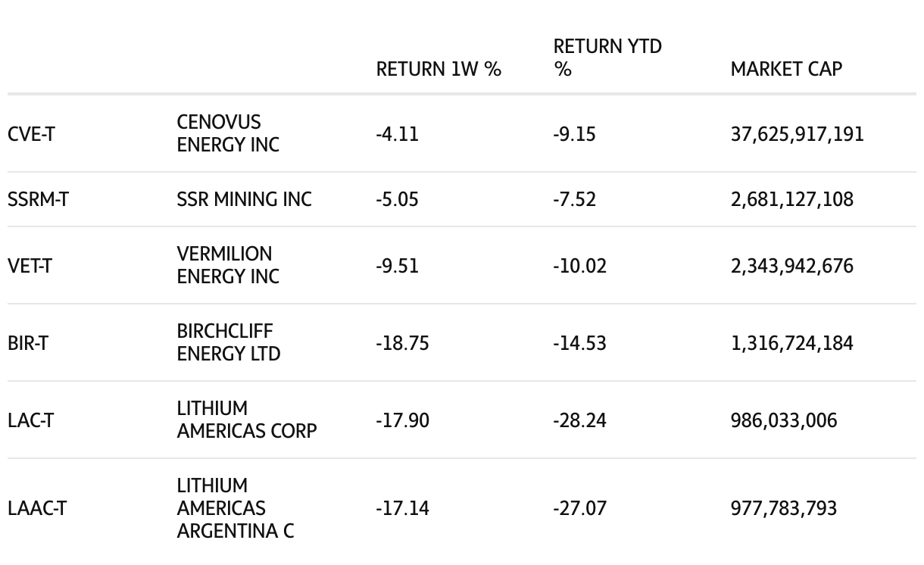Select Birchcliff Energy Ltd company name
The image size is (924, 565).
(x=228, y=342)
